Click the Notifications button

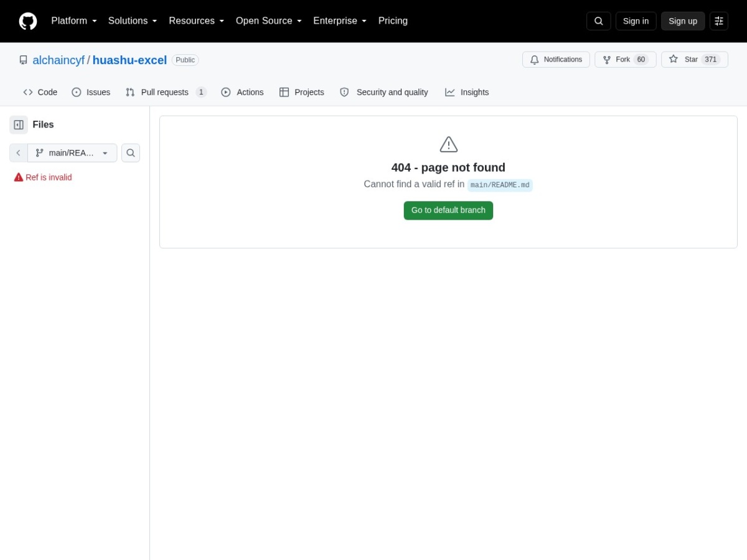pyautogui.click(x=556, y=60)
